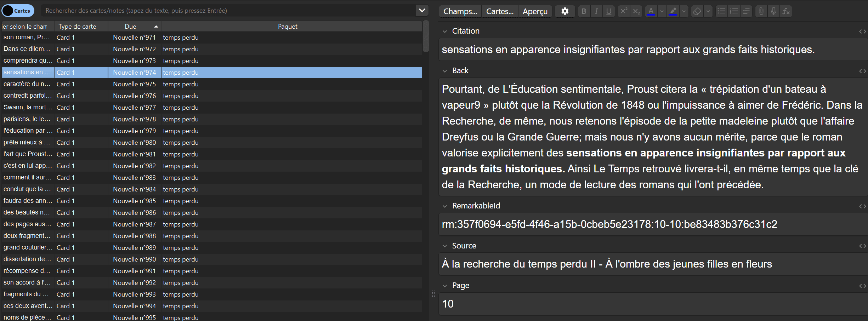Open the remove formatting dropdown arrow
The width and height of the screenshot is (868, 321).
pos(708,11)
